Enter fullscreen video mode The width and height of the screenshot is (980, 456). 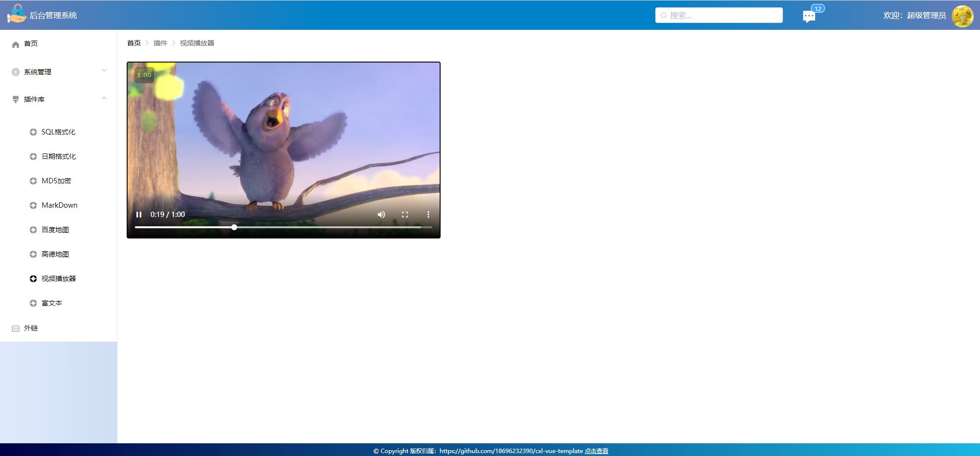click(x=405, y=215)
